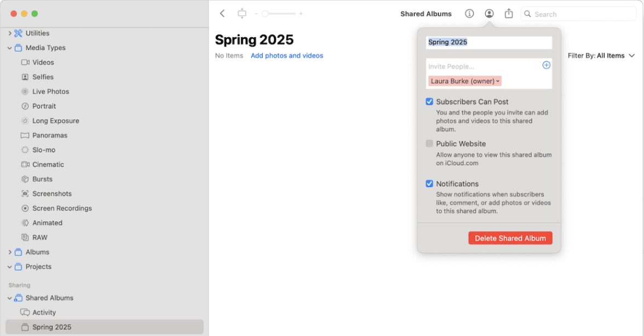Click the back arrow in toolbar
The width and height of the screenshot is (644, 336).
(222, 14)
